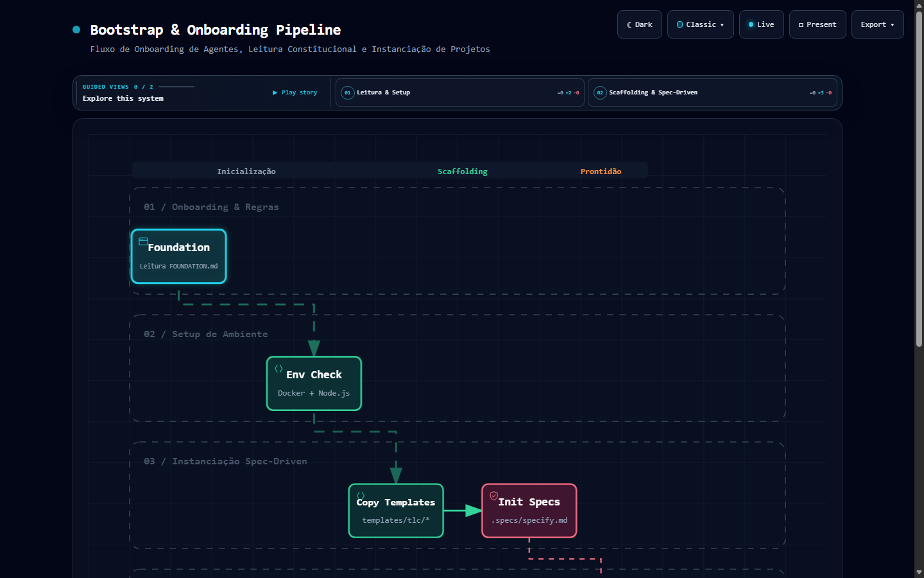Click the templates/tlc/* text
The image size is (924, 578).
pyautogui.click(x=396, y=520)
